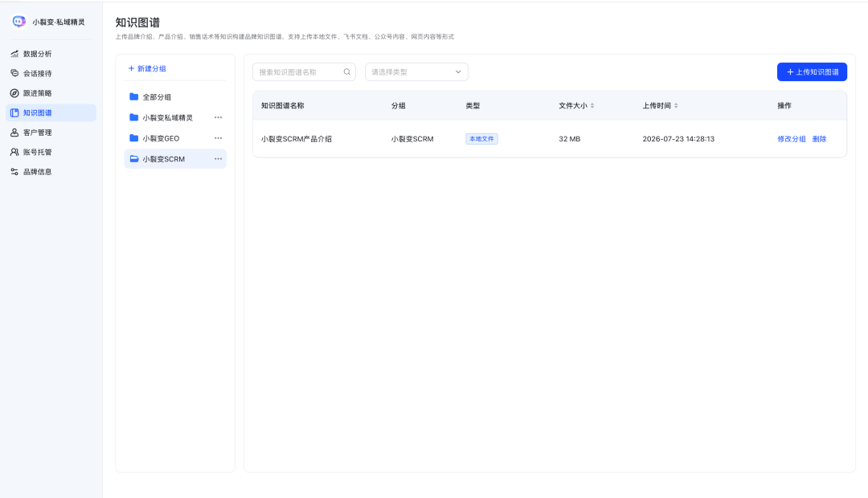Click the plus icon of 新建分组
Image resolution: width=868 pixels, height=498 pixels.
(131, 68)
